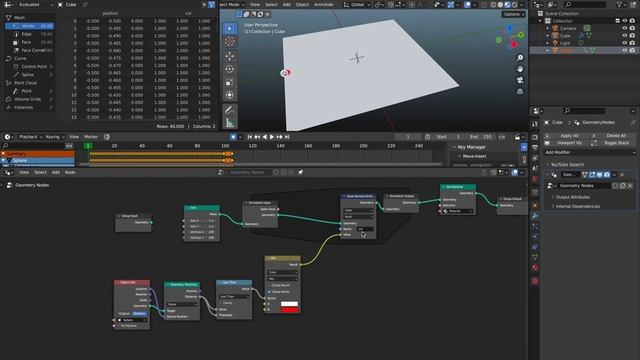Toggle Clamp Factor checkbox in Mix node

[269, 292]
